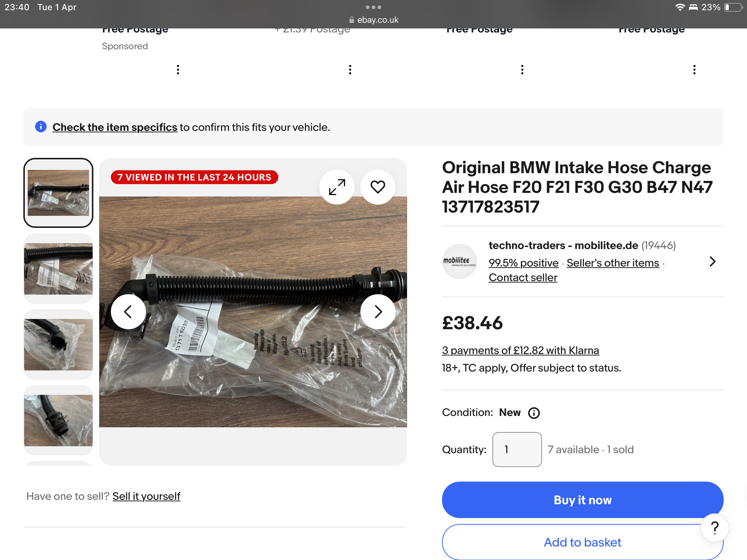This screenshot has height=560, width=747.
Task: Open the 99.5% positive feedback link
Action: [523, 263]
